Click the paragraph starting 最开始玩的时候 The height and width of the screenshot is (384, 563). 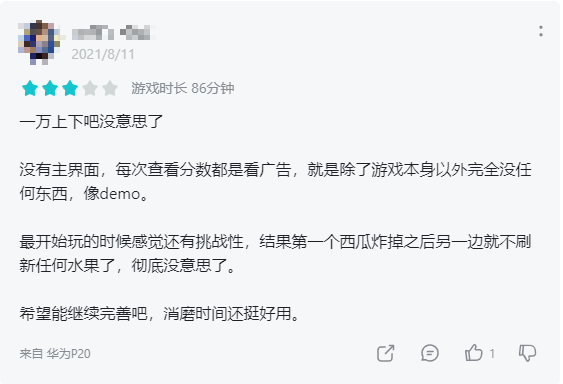[275, 254]
